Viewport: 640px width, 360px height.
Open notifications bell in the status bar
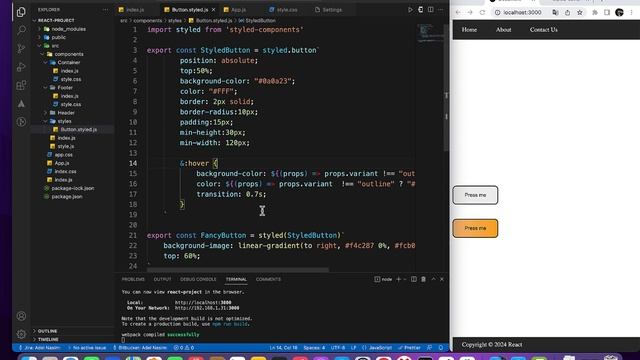coord(441,348)
